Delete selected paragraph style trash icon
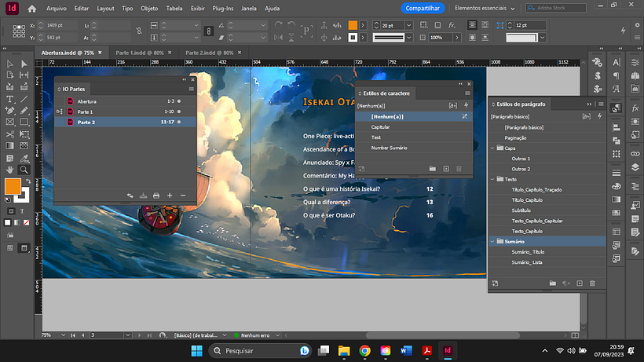The width and height of the screenshot is (644, 362). 592,283
